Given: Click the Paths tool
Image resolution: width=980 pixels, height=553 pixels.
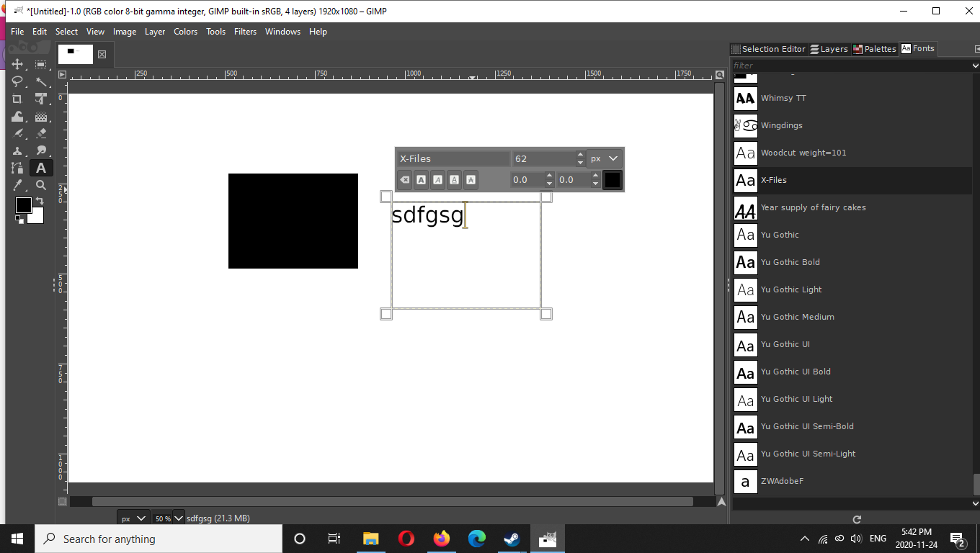Looking at the screenshot, I should click(x=17, y=168).
